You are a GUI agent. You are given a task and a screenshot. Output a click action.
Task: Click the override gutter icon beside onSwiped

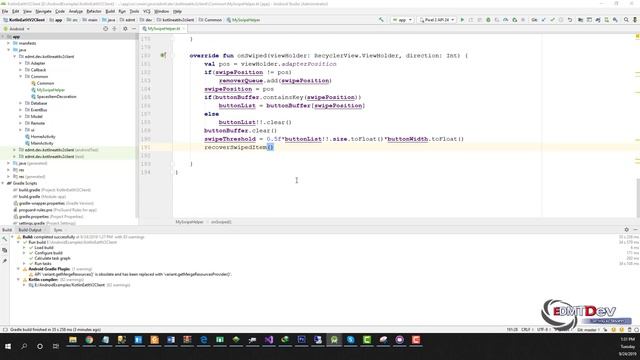coord(163,55)
